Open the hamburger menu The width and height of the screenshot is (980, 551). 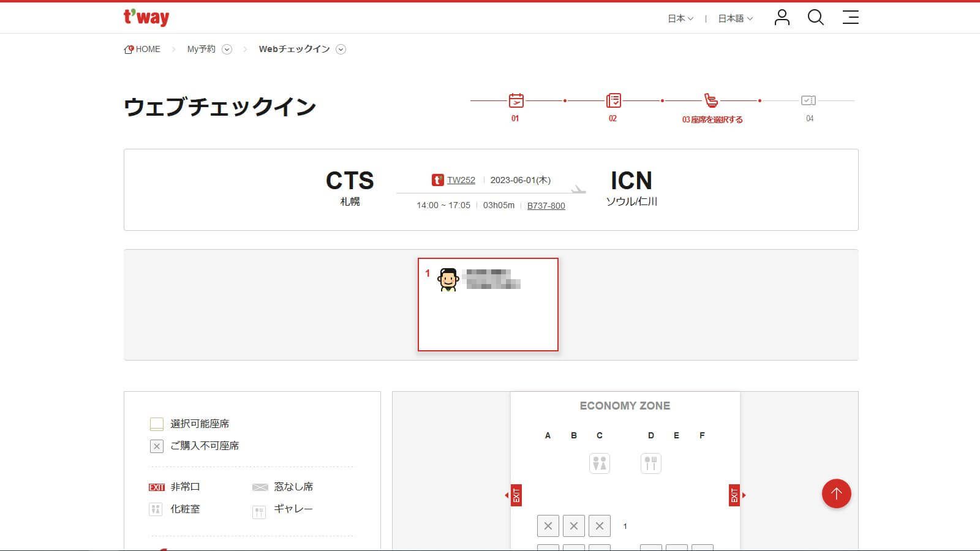click(850, 18)
